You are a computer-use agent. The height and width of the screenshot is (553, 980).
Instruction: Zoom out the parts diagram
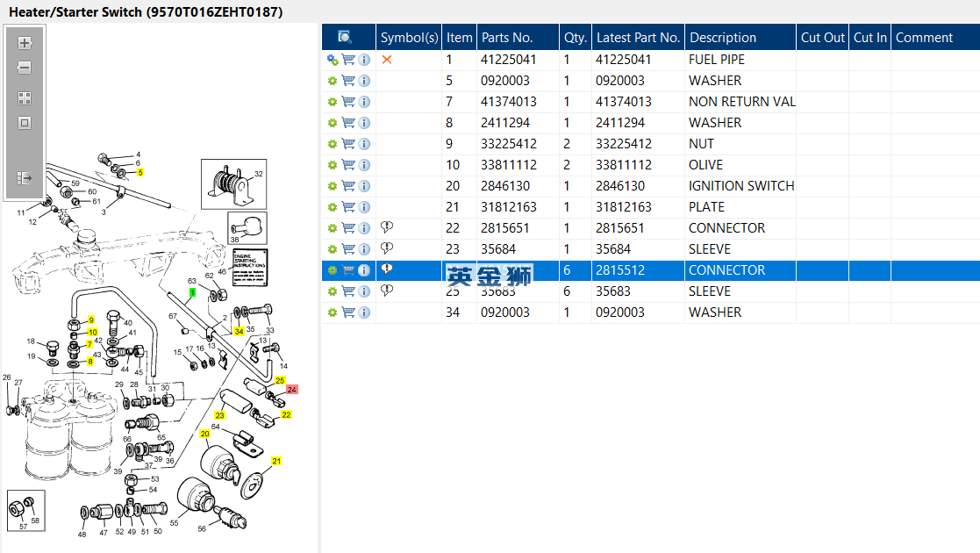tap(25, 68)
